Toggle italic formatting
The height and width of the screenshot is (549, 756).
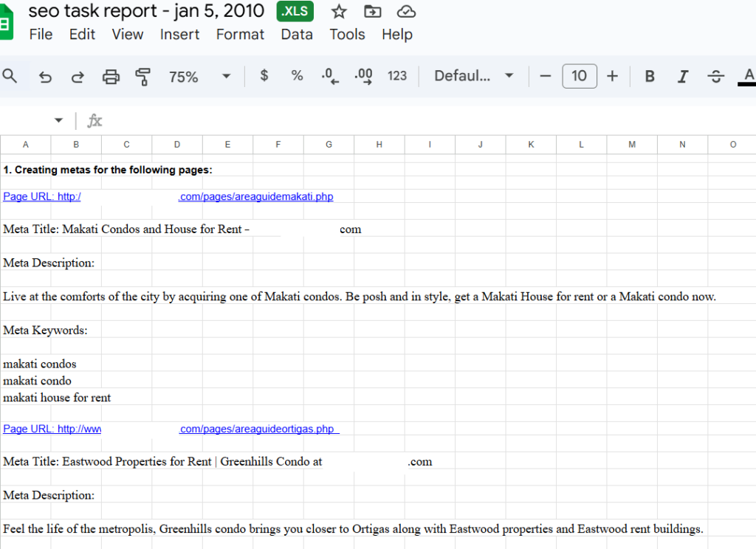pos(683,76)
